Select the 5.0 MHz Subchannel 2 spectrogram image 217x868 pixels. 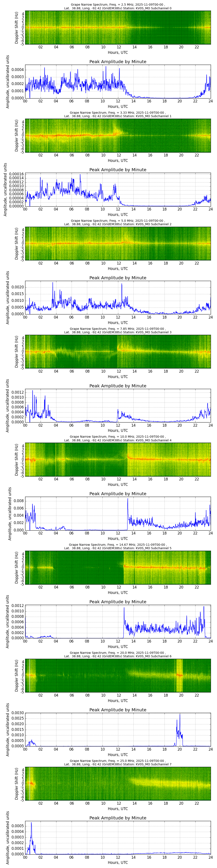pos(118,244)
